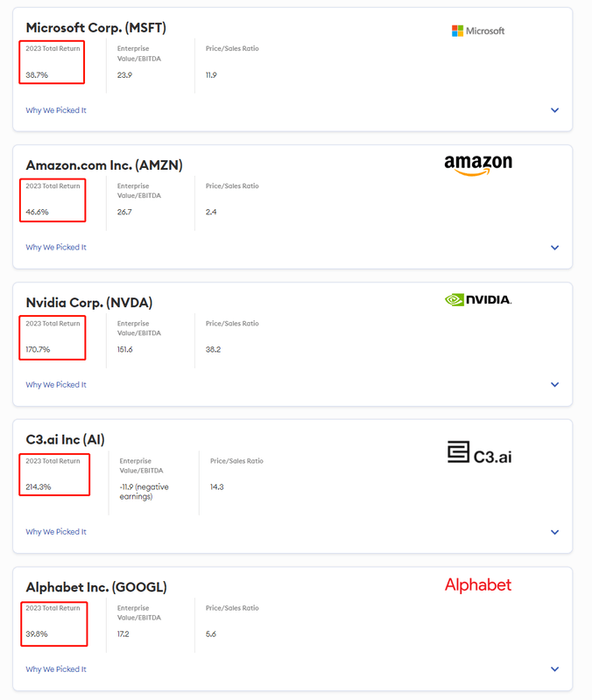Viewport: 592px width, 700px height.
Task: Open Why We Picked It for Microsoft
Action: click(56, 110)
